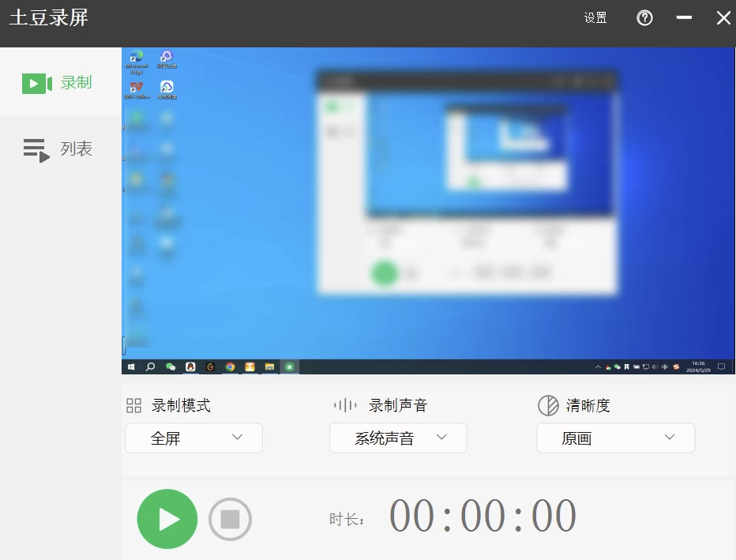Click the circular icon next to 清晰度
This screenshot has height=560, width=736.
click(548, 406)
